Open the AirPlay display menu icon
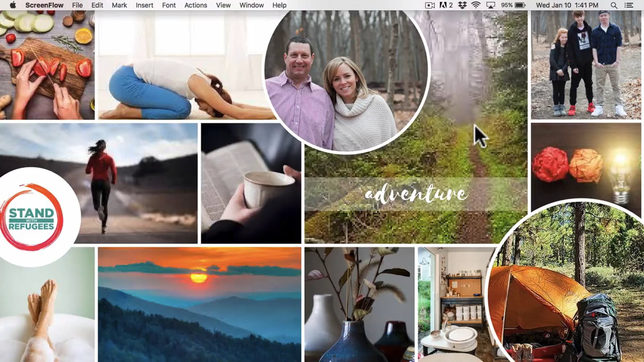This screenshot has width=644, height=362. pos(491,5)
